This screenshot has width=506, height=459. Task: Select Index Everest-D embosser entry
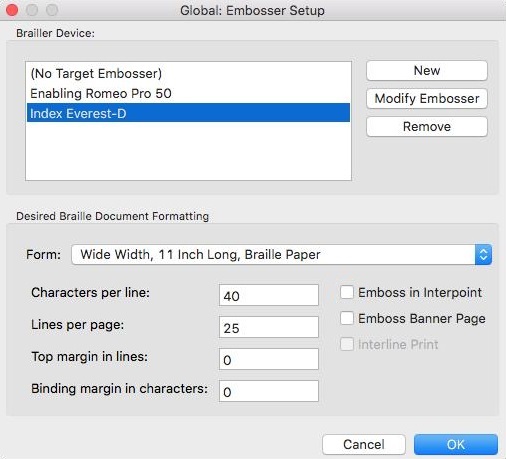click(x=188, y=113)
